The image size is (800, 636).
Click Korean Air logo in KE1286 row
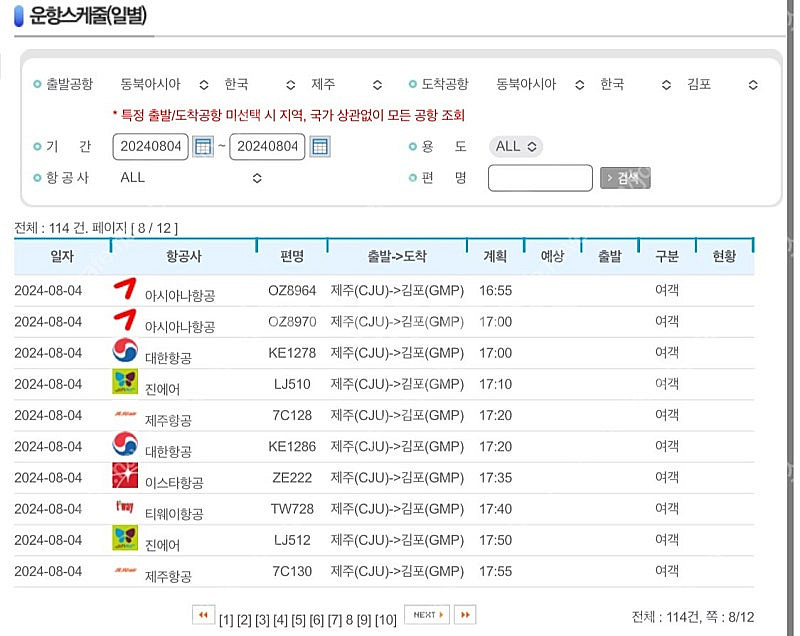(125, 444)
